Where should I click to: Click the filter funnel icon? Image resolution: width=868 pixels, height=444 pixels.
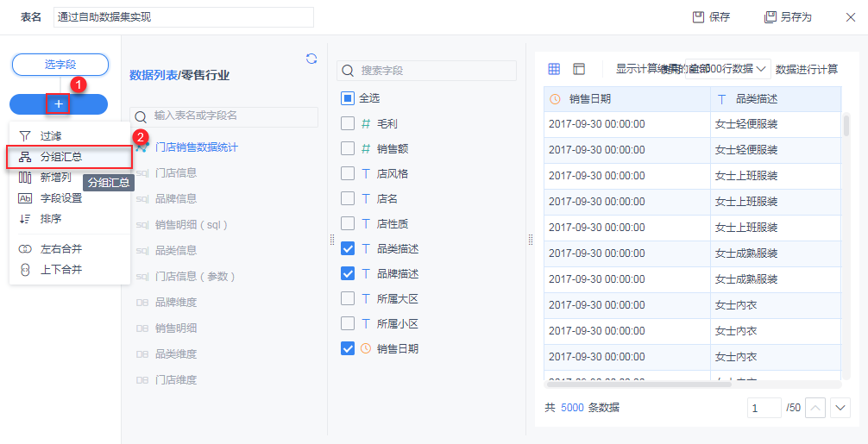[25, 136]
